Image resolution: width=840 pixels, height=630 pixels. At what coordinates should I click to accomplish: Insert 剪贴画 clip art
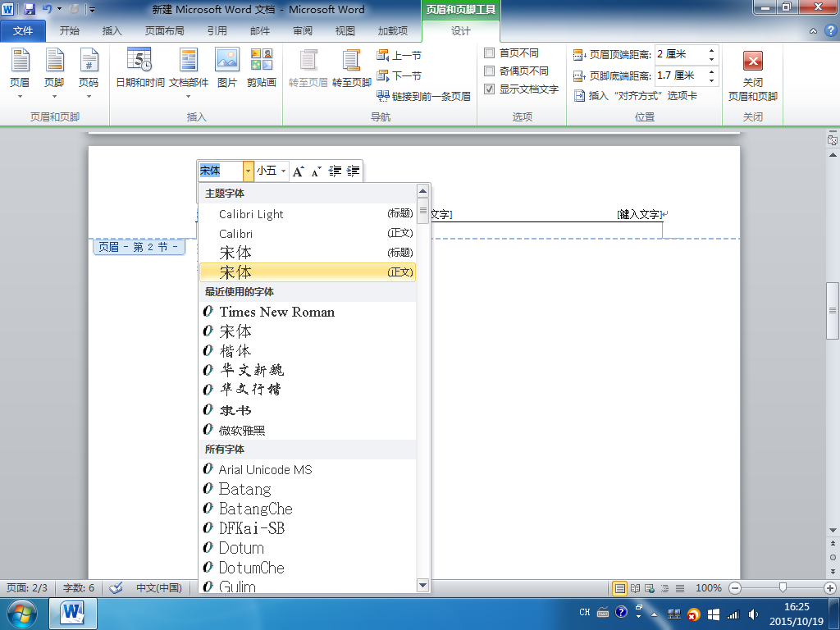point(262,68)
